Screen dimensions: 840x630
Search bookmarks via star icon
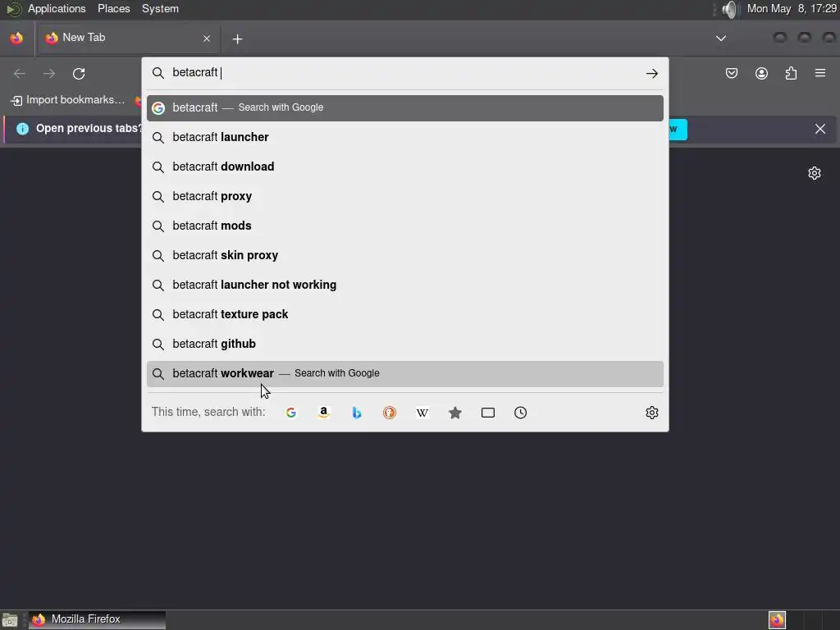[x=454, y=413]
